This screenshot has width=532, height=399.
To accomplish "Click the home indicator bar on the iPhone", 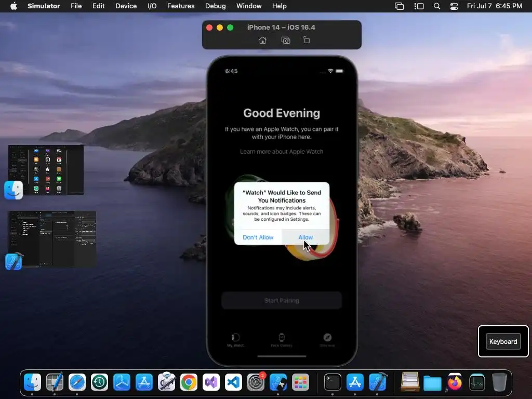I will pyautogui.click(x=282, y=356).
